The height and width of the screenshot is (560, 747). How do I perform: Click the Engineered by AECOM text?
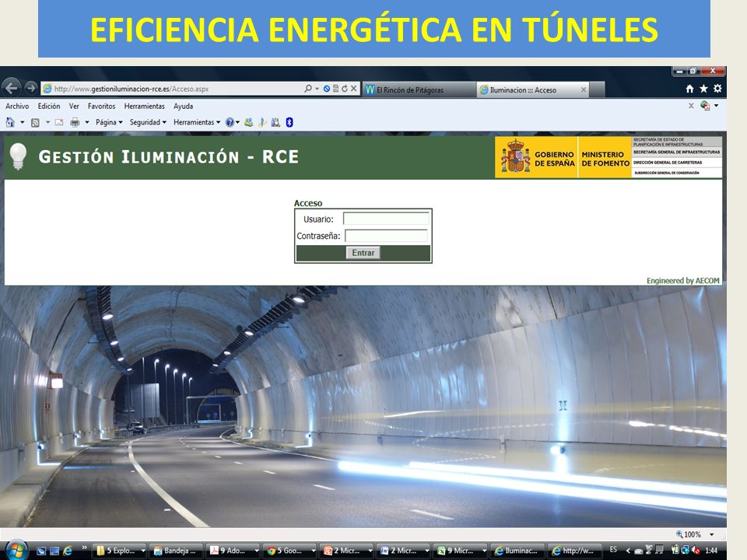[x=682, y=281]
